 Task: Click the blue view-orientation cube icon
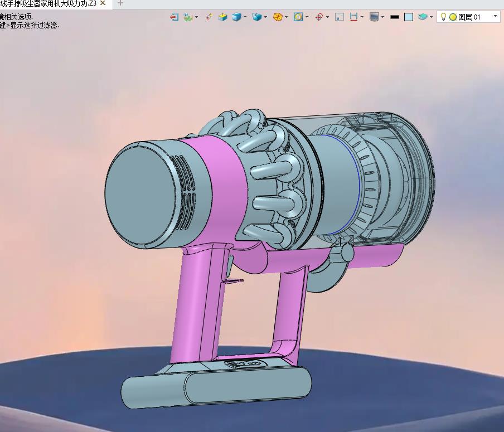tap(257, 17)
